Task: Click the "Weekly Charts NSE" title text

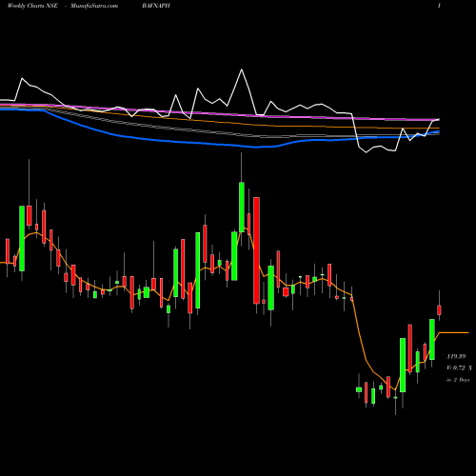Action: pyautogui.click(x=32, y=6)
